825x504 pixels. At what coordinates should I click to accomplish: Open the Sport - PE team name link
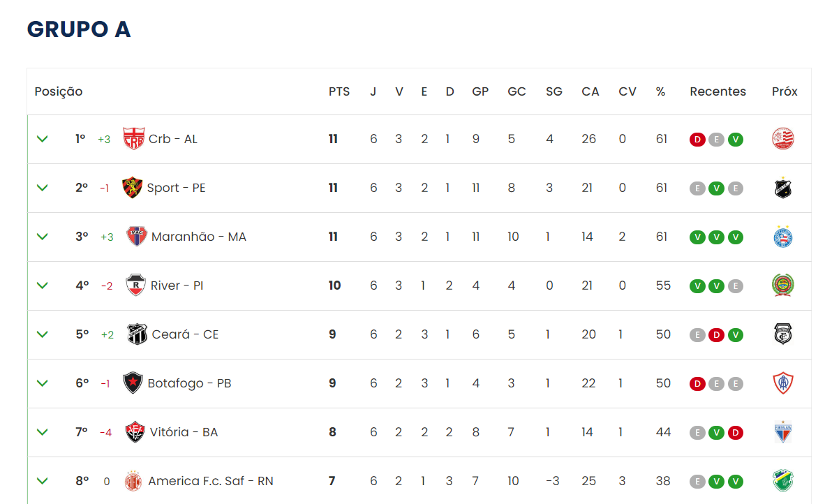pos(177,188)
